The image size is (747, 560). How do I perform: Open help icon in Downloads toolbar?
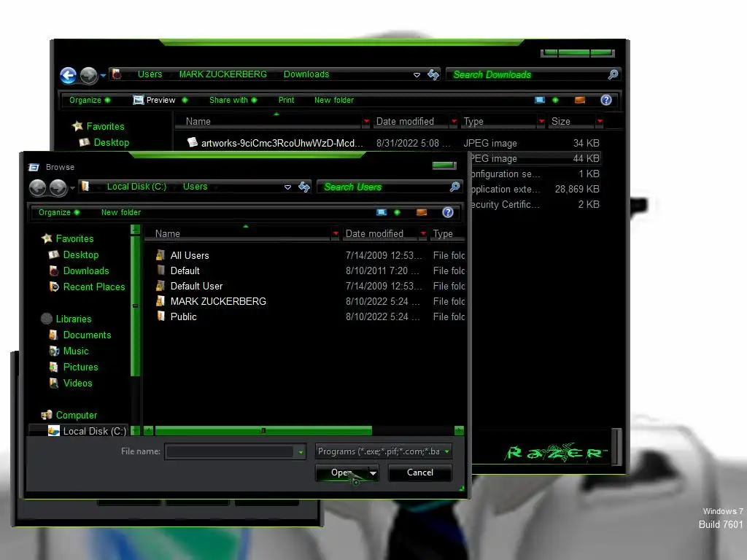[x=606, y=100]
